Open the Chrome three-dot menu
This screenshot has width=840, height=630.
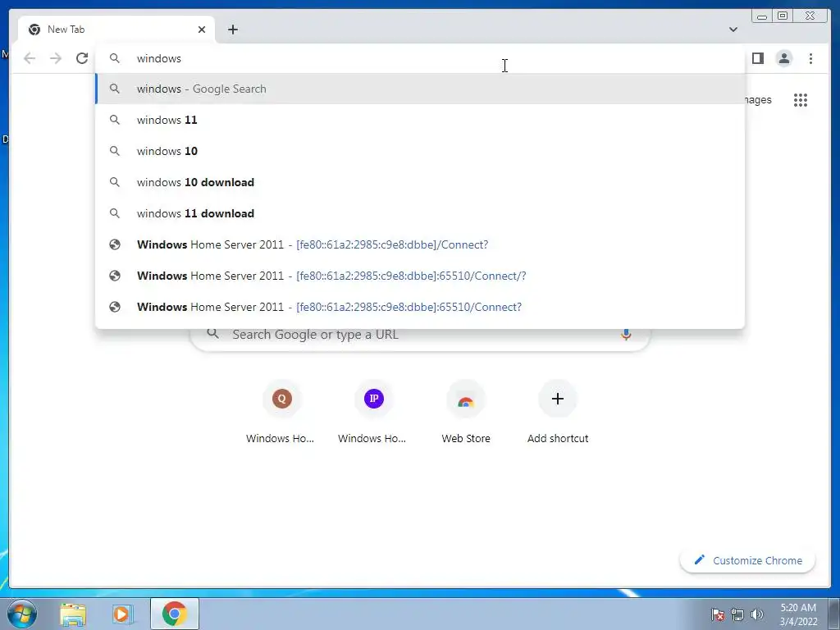point(810,58)
